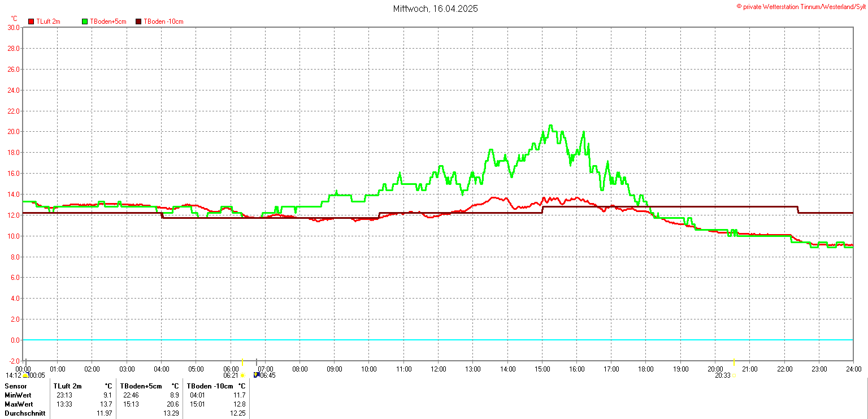This screenshot has height=419, width=868.
Task: Click the TBoden -10cm column header in table
Action: [x=209, y=386]
